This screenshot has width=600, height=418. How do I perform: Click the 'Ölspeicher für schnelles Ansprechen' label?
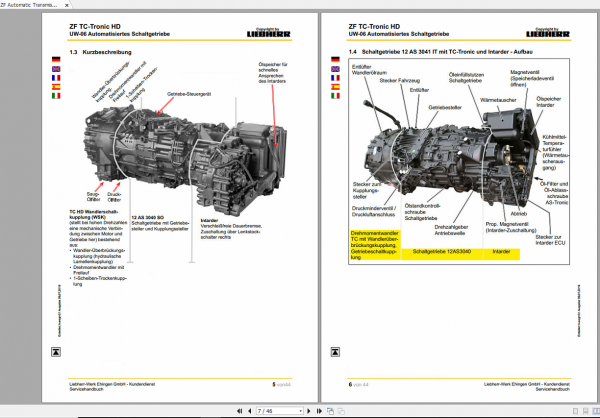[272, 73]
